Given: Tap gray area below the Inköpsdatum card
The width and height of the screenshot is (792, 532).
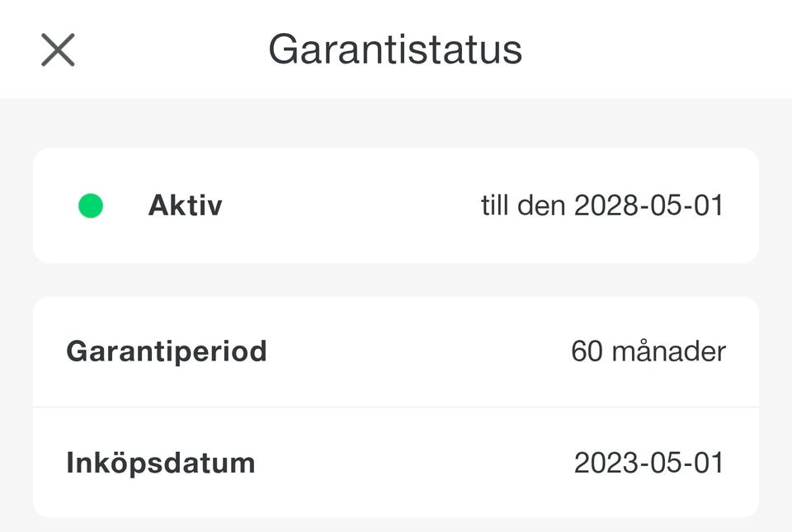Looking at the screenshot, I should tap(396, 525).
